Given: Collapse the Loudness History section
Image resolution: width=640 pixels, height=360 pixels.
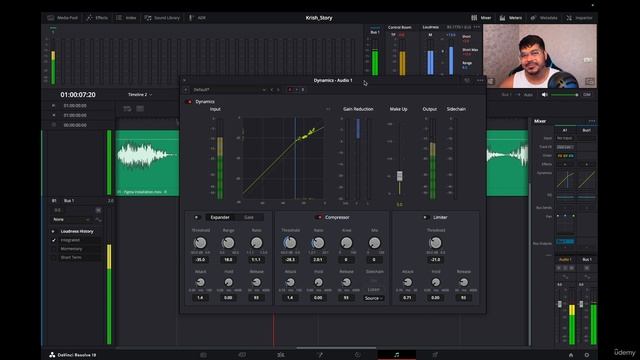Looking at the screenshot, I should (53, 231).
